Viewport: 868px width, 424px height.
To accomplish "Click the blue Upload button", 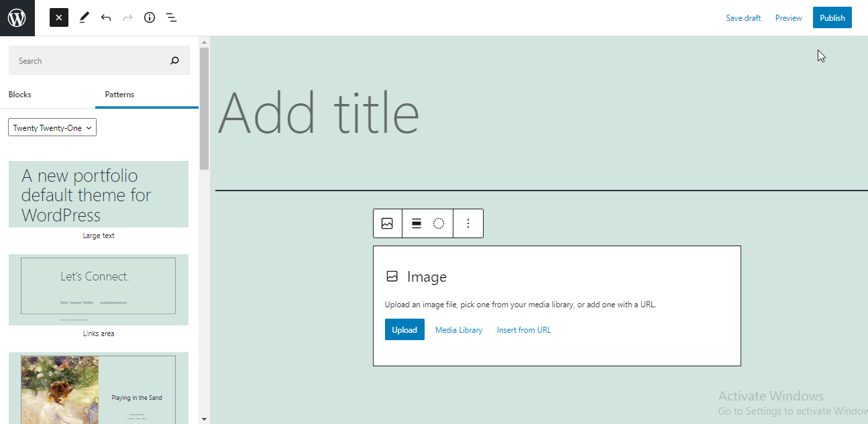I will (404, 329).
